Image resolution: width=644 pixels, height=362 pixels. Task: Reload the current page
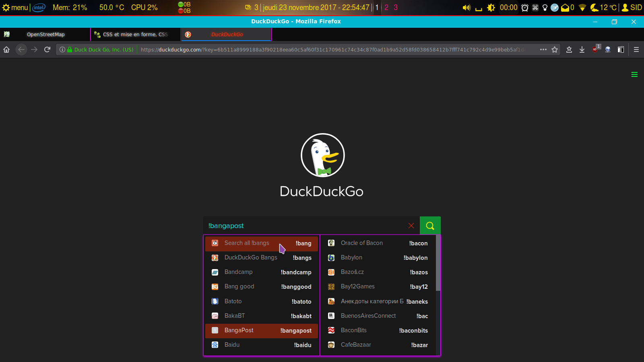pyautogui.click(x=47, y=49)
